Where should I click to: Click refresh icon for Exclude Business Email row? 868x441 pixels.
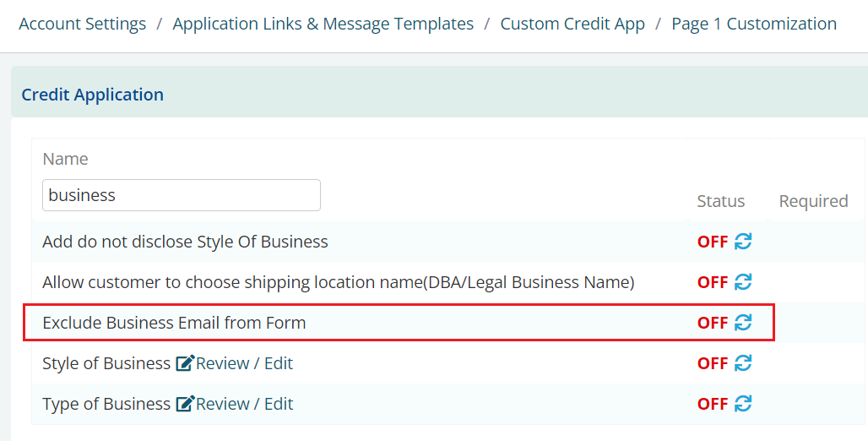pos(743,323)
